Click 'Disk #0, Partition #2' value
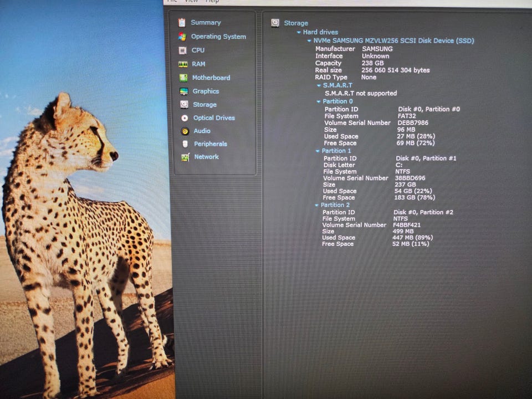The image size is (532, 399). coord(423,212)
